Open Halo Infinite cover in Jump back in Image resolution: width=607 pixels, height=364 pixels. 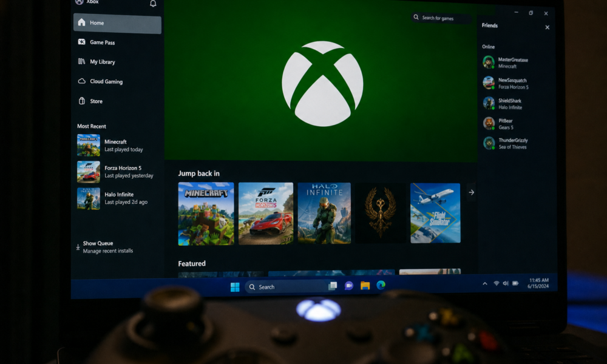point(324,213)
